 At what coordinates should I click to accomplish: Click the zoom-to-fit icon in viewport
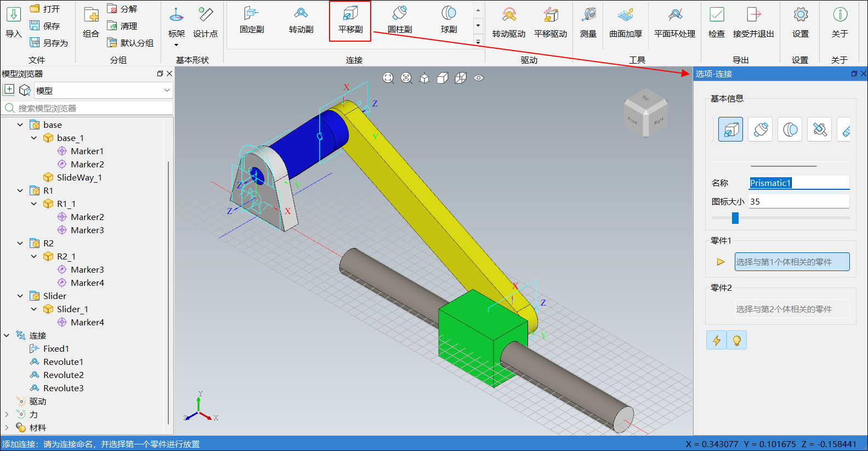388,78
